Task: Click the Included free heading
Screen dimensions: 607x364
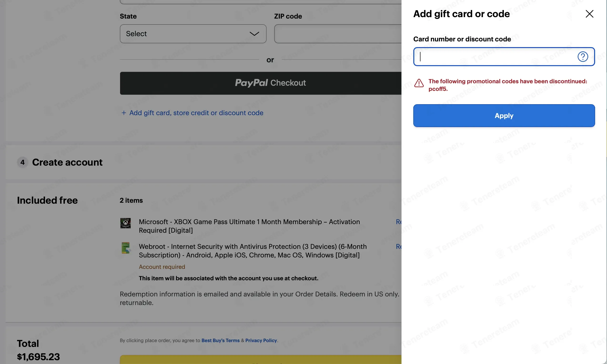Action: (x=47, y=200)
